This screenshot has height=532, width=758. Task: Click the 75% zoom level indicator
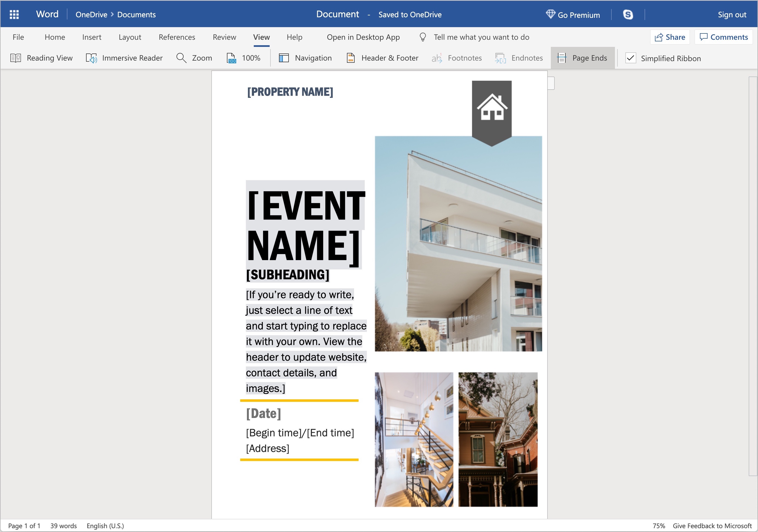point(659,526)
